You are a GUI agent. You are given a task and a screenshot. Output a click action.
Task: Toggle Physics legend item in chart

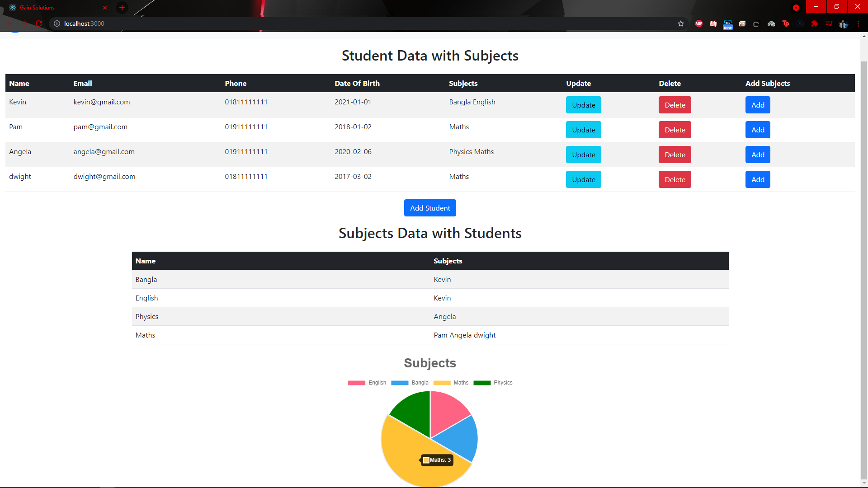point(493,383)
